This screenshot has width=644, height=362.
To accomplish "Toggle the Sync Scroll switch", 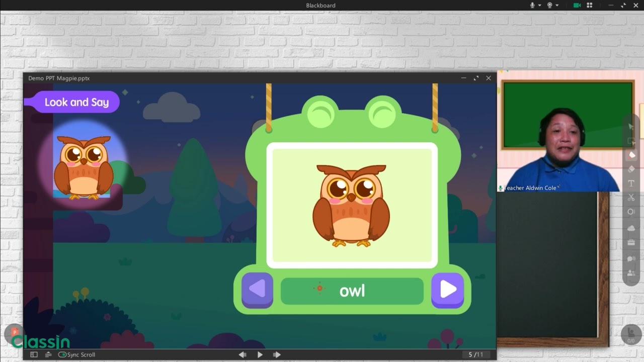I will point(62,354).
